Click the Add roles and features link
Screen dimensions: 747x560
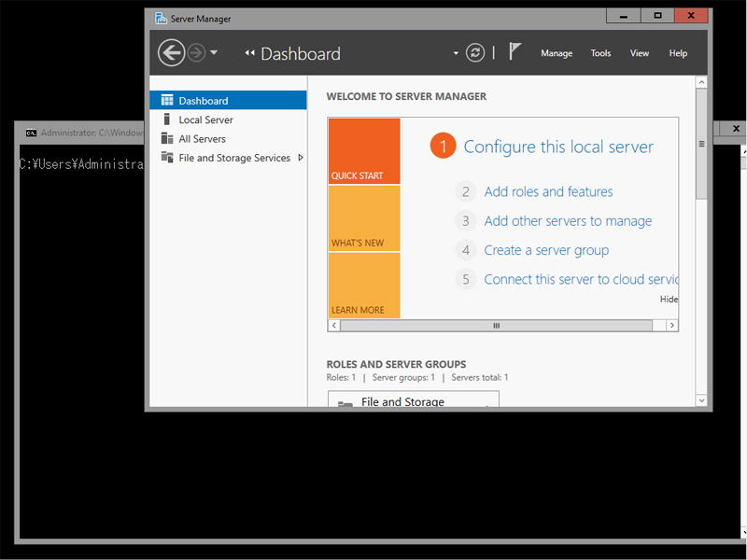[548, 191]
